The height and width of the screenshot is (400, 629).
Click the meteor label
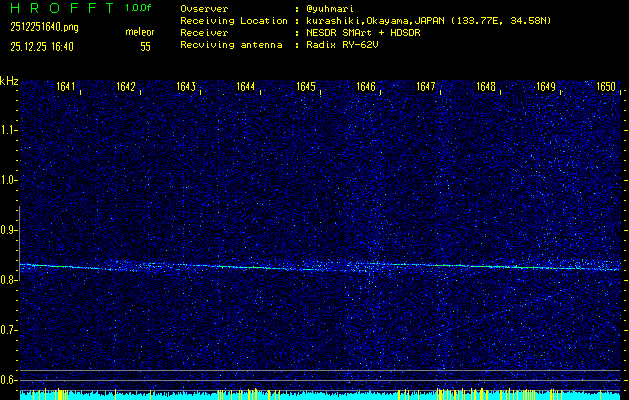click(139, 32)
